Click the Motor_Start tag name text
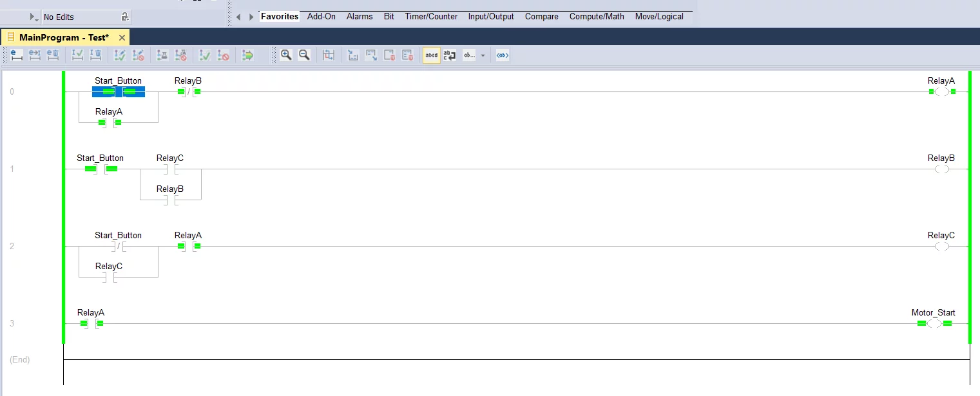Viewport: 980px width, 396px height. (x=934, y=313)
